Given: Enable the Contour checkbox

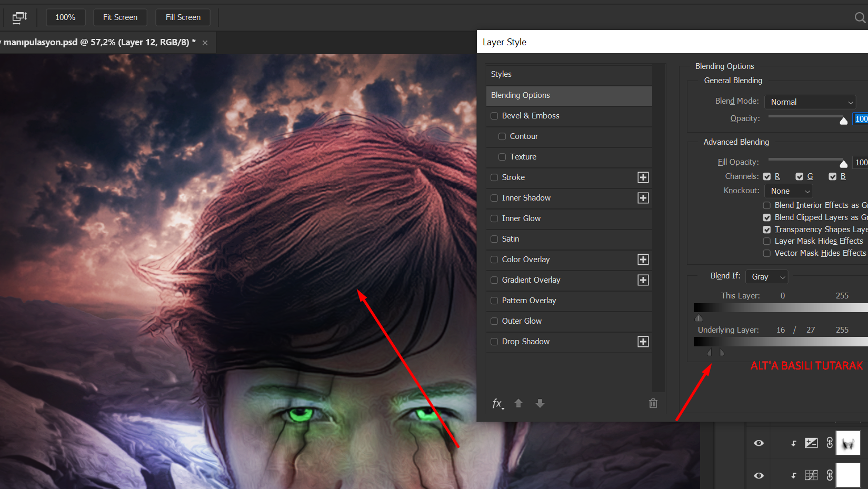Looking at the screenshot, I should 502,136.
